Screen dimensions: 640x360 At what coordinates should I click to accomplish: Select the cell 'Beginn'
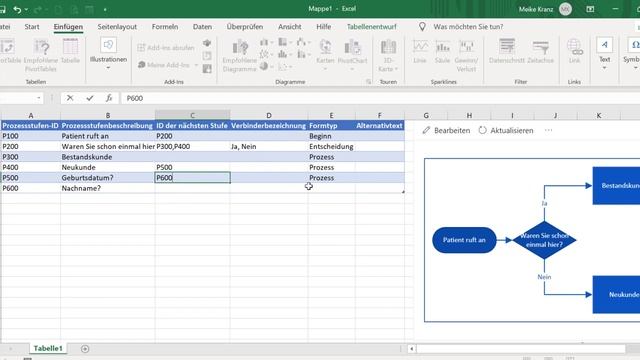click(331, 136)
